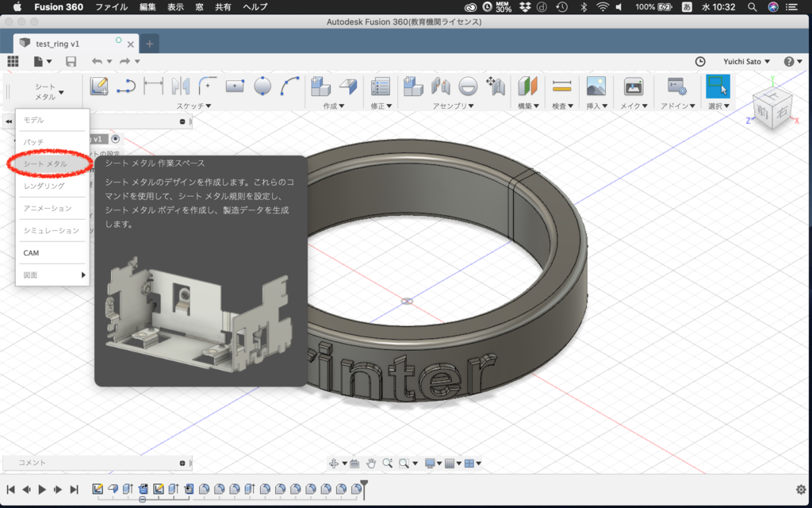Click the As-built Joint icon
Screen dimensions: 812x508
click(468, 86)
